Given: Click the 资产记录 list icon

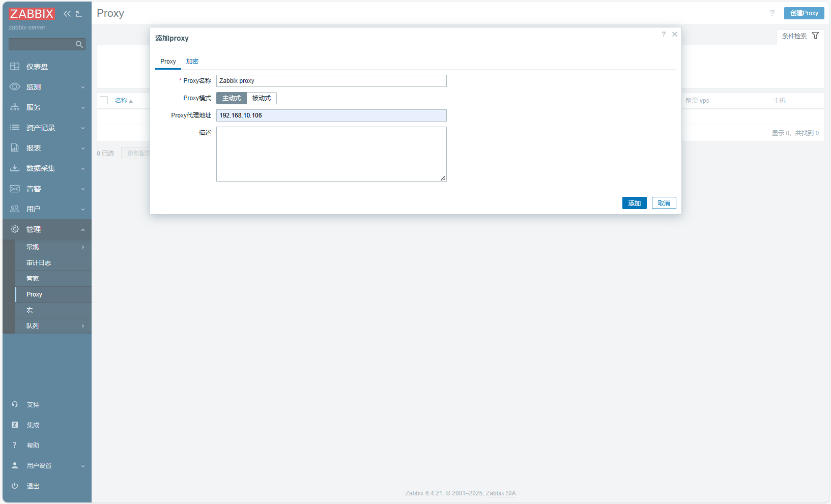Looking at the screenshot, I should (15, 128).
